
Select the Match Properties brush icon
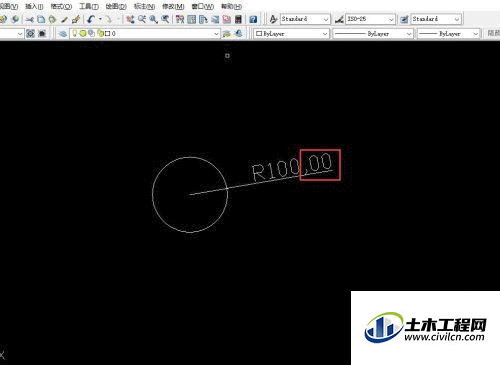coord(64,19)
